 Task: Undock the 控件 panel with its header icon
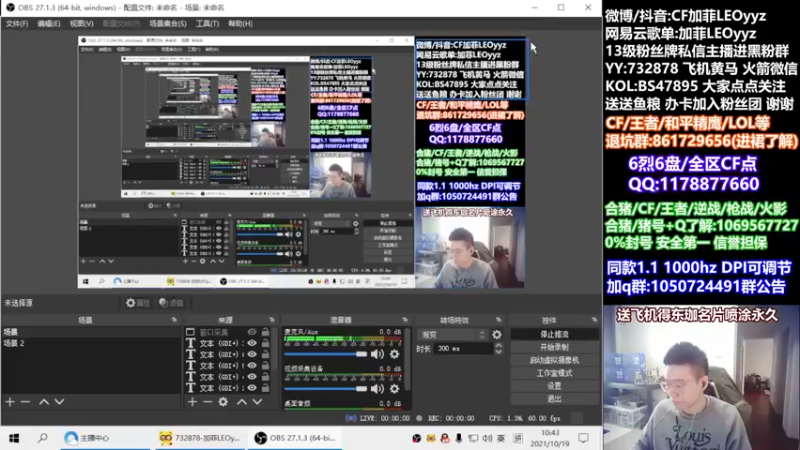594,320
